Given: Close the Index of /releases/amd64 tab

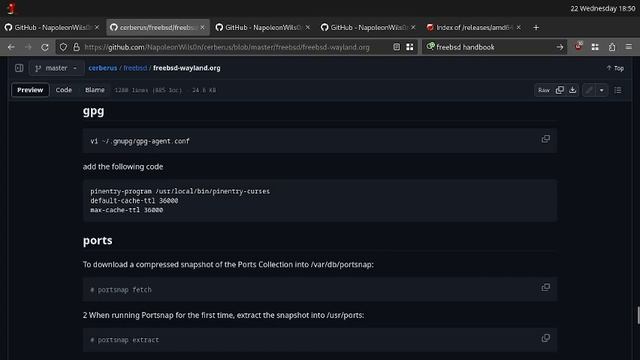Looking at the screenshot, I should 518,27.
